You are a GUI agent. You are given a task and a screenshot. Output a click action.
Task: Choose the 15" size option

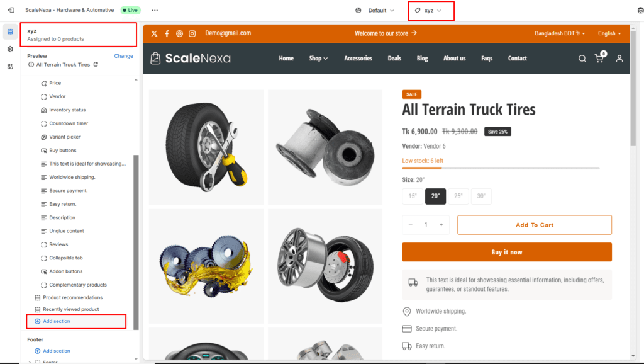413,196
